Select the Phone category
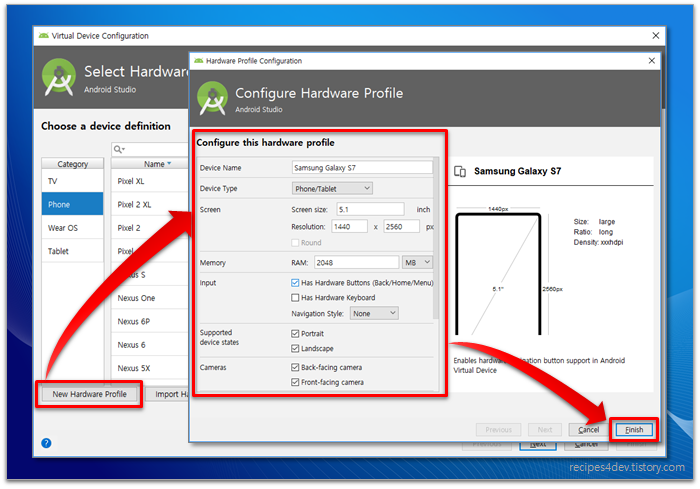This screenshot has width=700, height=489. 72,204
